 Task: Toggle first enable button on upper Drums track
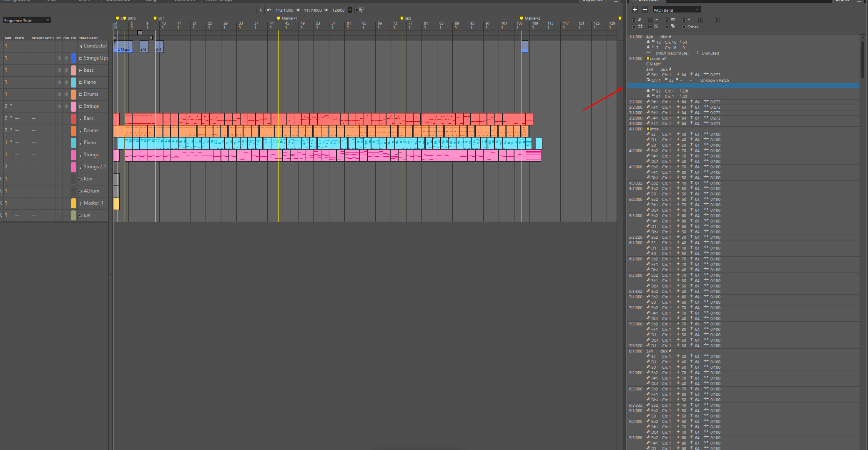pyautogui.click(x=59, y=95)
